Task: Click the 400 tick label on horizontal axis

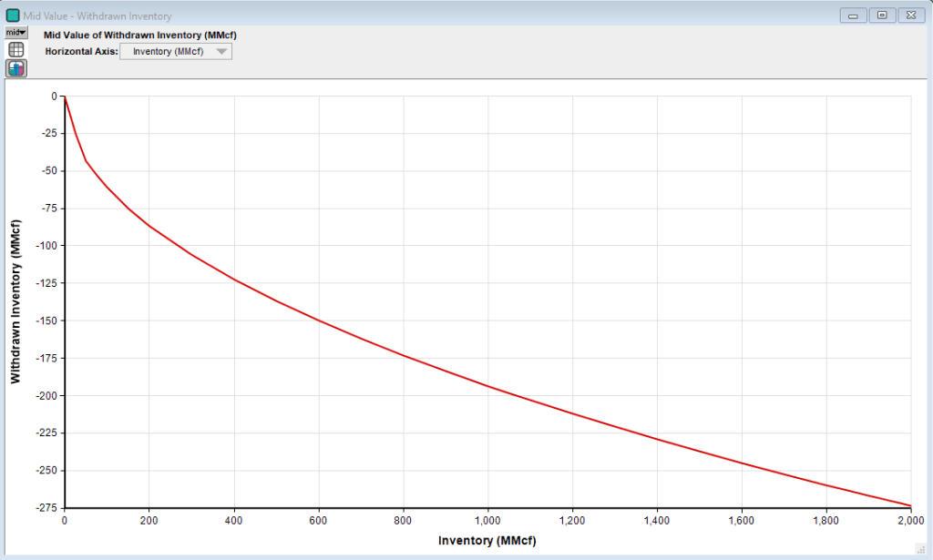Action: pos(233,521)
